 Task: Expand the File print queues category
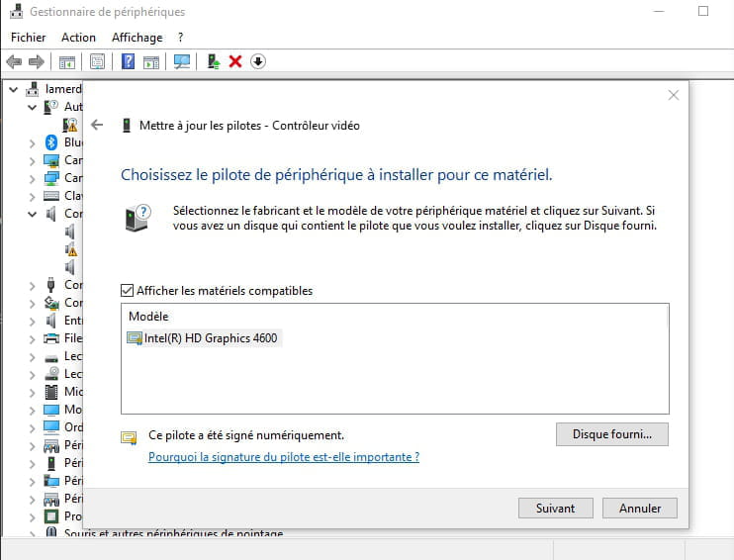[32, 339]
